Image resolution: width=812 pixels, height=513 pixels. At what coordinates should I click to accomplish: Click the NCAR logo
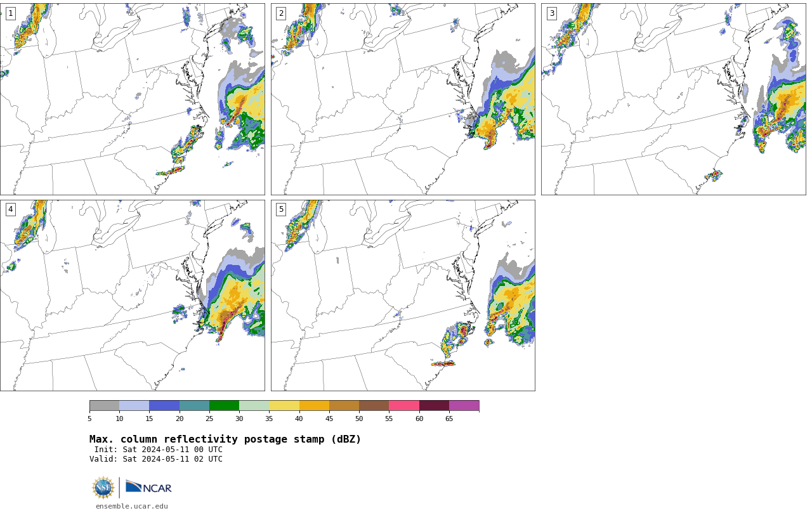[x=148, y=487]
